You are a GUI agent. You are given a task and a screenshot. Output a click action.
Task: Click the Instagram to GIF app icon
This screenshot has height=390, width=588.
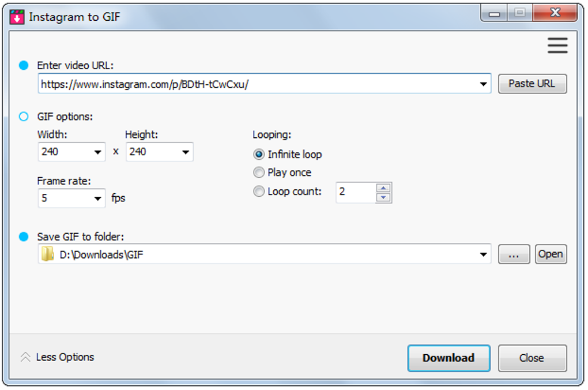(17, 17)
